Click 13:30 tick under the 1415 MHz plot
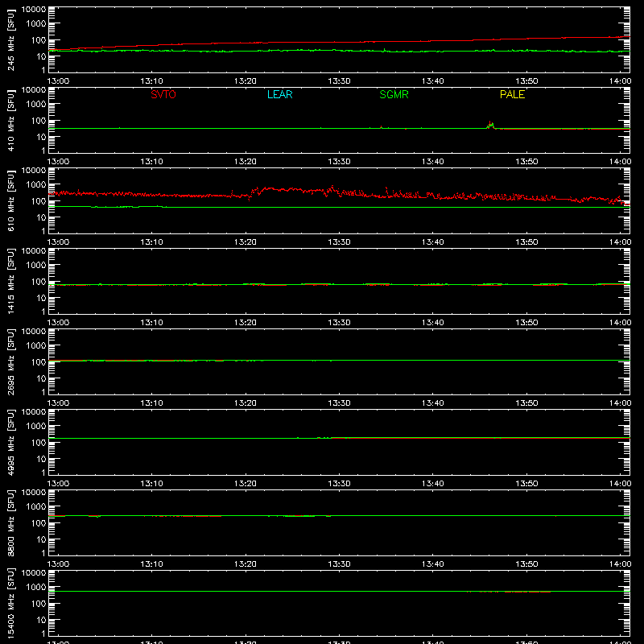The image size is (644, 644). (339, 323)
